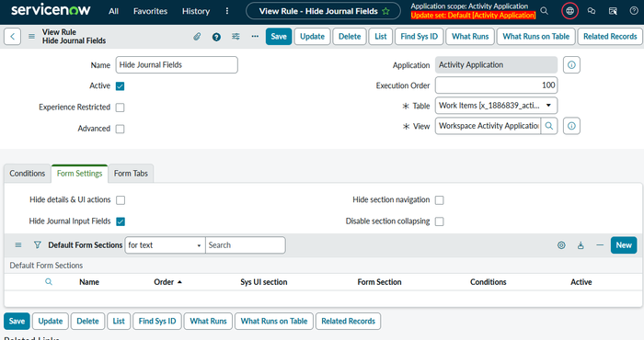The height and width of the screenshot is (340, 644).
Task: Open the Favorites menu
Action: tap(150, 11)
